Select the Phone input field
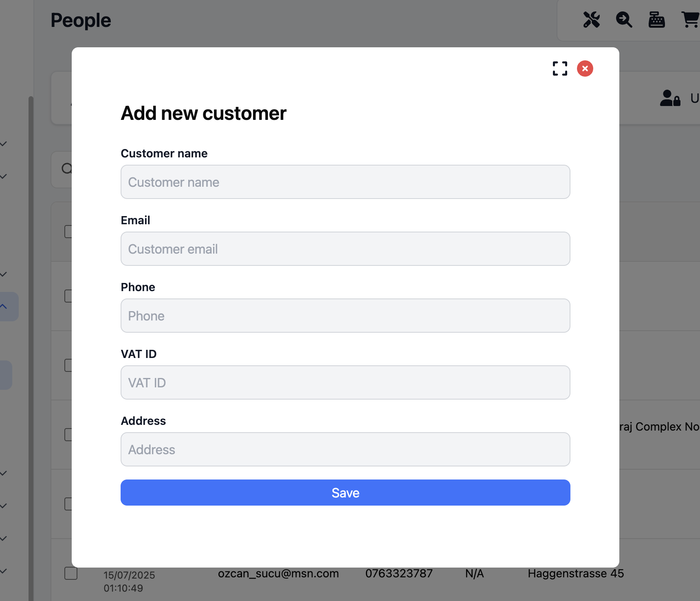This screenshot has height=601, width=700. coord(345,316)
